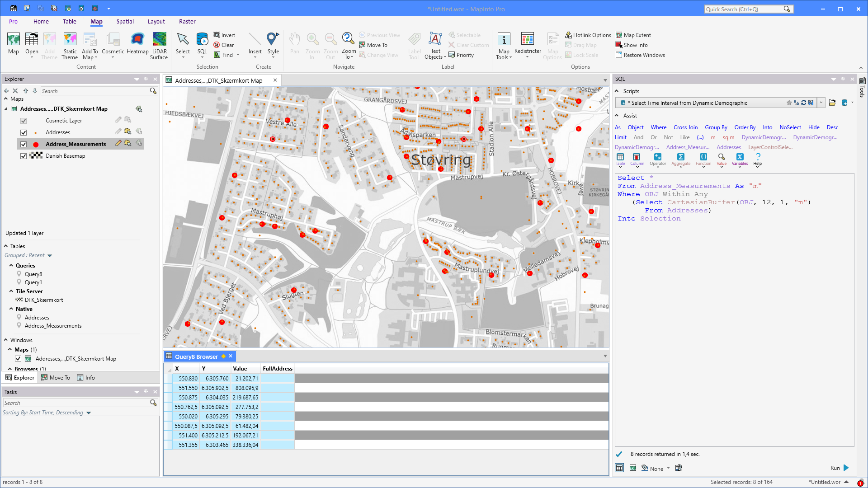Click the Aggregate sigma icon
This screenshot has width=868, height=488.
pyautogui.click(x=680, y=157)
